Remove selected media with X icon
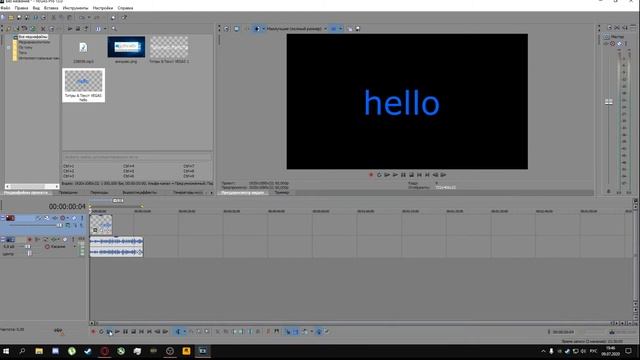The height and width of the screenshot is (360, 640). pyautogui.click(x=43, y=29)
